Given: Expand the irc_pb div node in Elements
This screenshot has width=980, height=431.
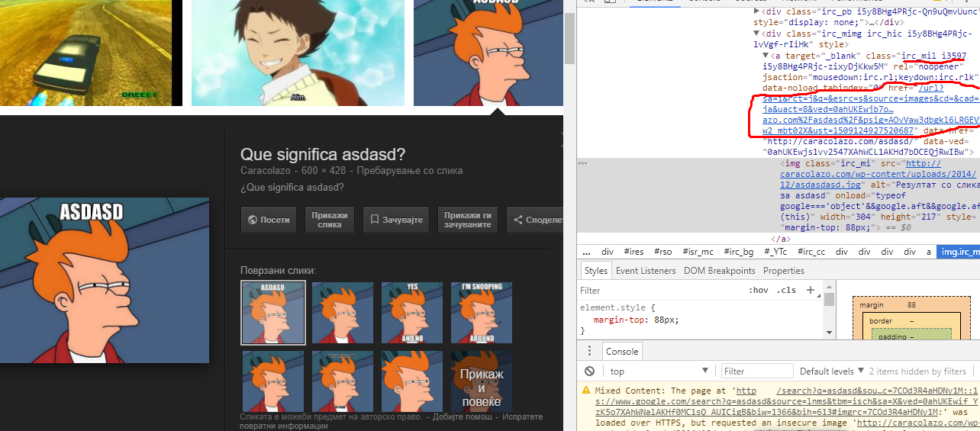Looking at the screenshot, I should click(x=756, y=11).
